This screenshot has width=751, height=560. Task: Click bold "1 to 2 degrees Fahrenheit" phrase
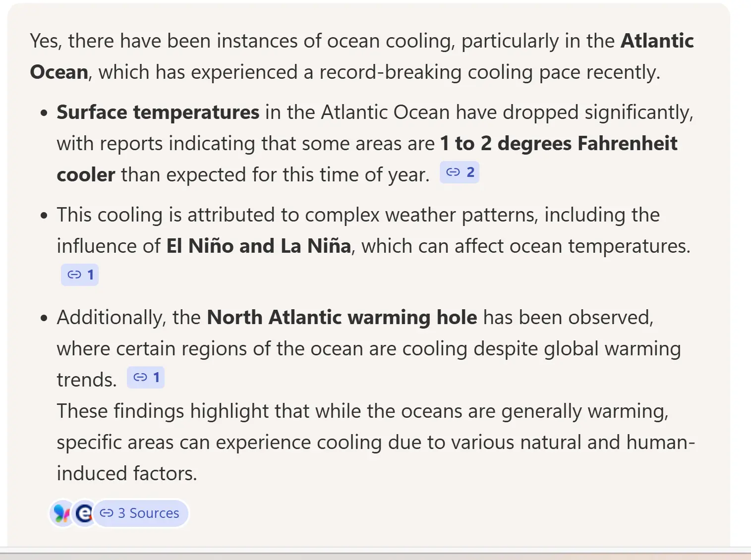tap(559, 144)
